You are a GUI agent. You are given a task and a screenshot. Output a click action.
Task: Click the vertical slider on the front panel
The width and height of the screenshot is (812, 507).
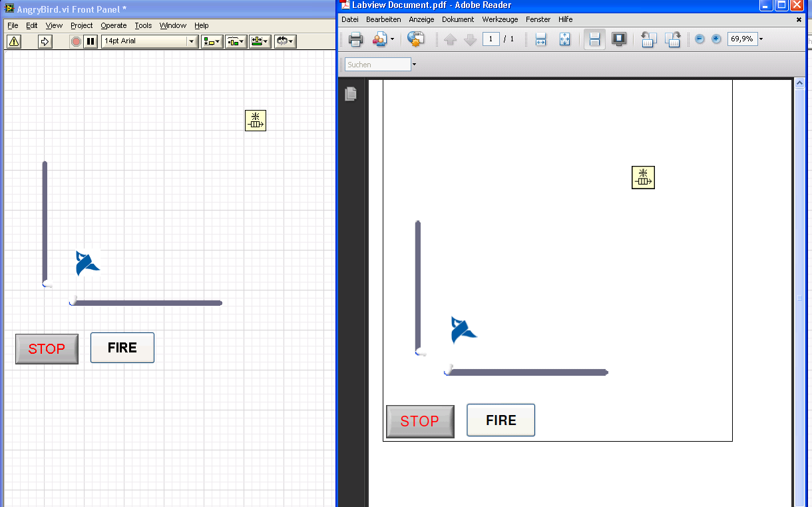pyautogui.click(x=45, y=224)
